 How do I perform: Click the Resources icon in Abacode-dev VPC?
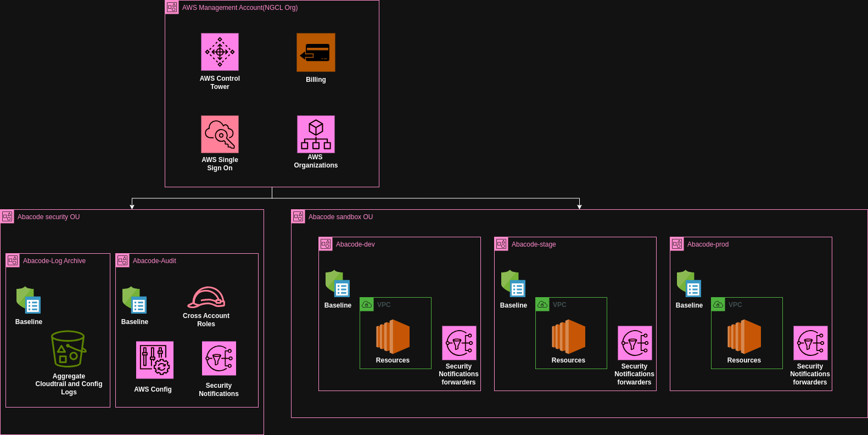click(393, 337)
